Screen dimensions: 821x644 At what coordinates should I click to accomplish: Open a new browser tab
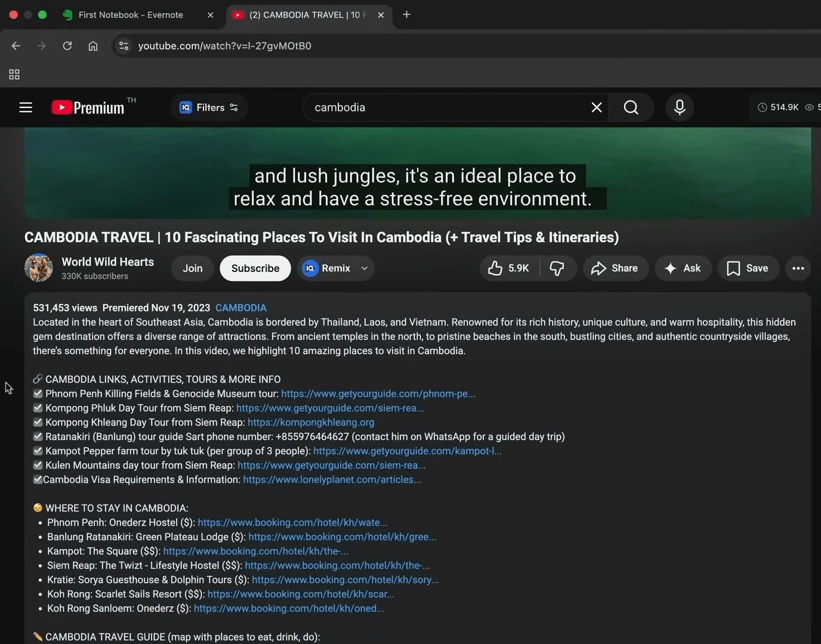(406, 15)
